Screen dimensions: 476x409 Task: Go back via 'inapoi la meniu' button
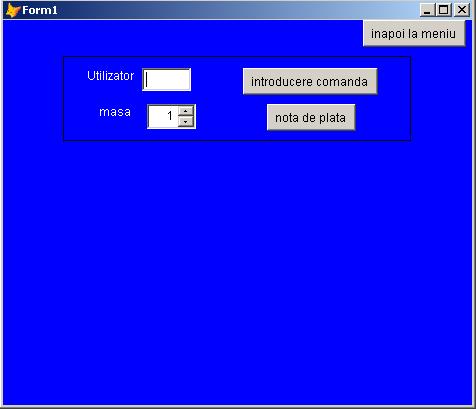point(414,33)
